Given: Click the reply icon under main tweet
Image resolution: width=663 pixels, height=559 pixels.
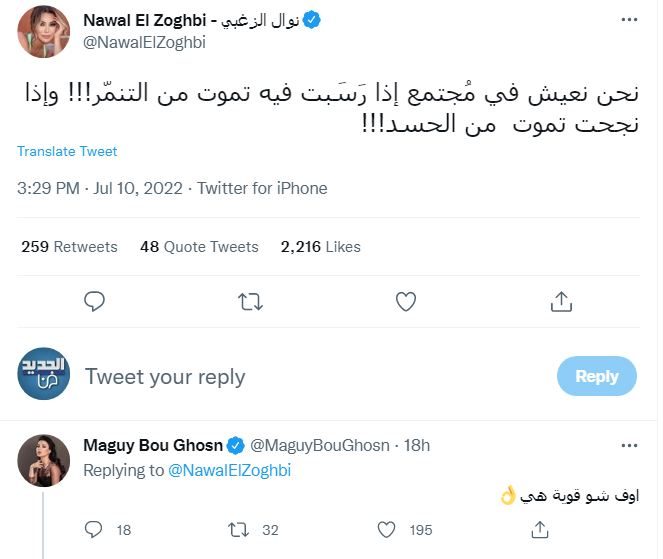Looking at the screenshot, I should 94,301.
